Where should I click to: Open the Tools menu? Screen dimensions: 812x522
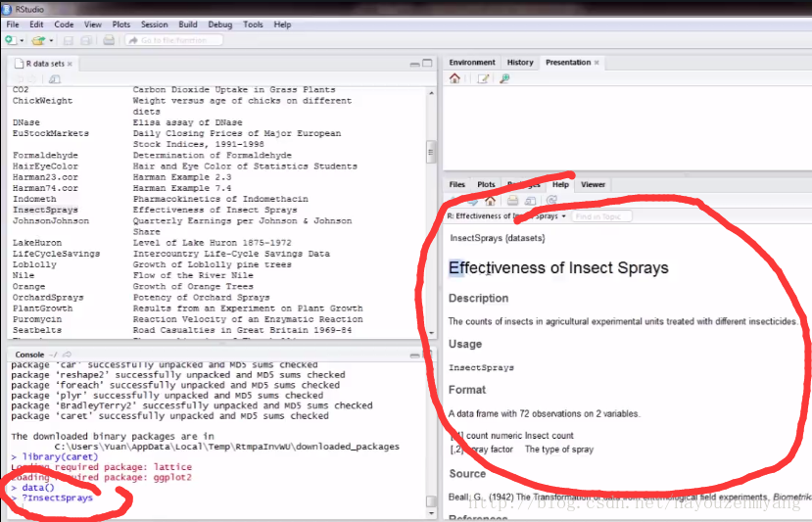pos(253,24)
